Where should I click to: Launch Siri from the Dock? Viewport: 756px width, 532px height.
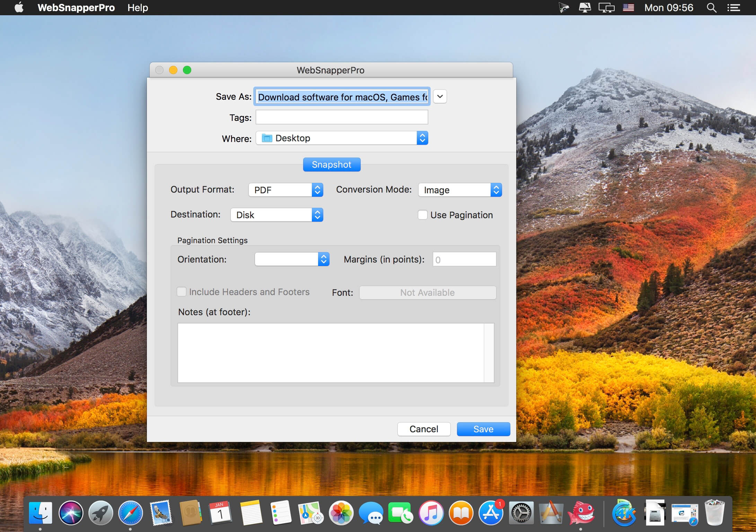click(x=71, y=513)
